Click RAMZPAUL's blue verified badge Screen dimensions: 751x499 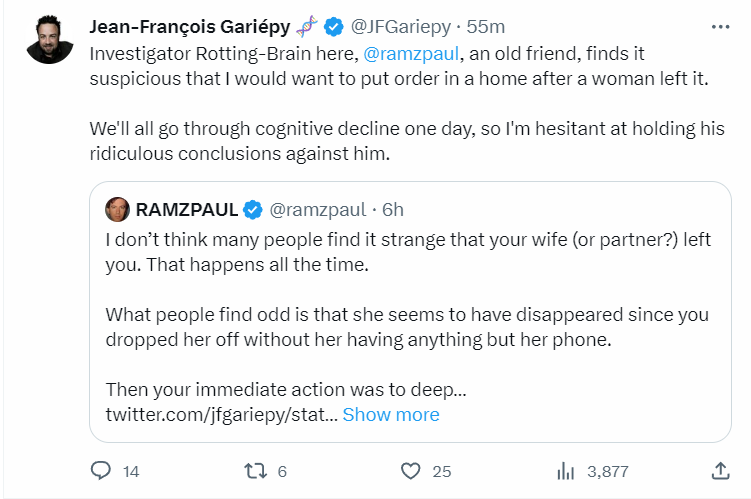pos(253,209)
